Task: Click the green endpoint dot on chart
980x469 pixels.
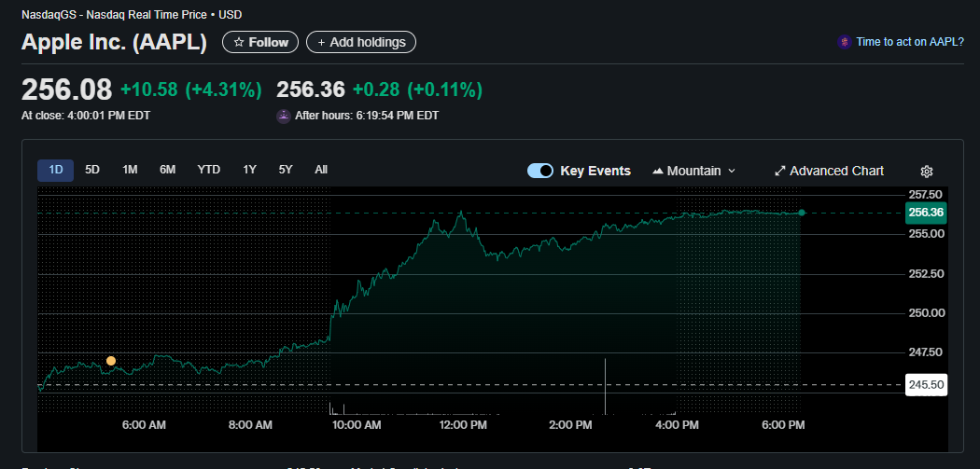Action: (802, 213)
